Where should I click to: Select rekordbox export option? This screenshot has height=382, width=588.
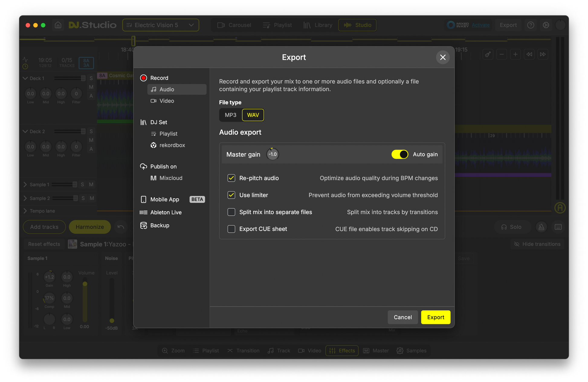tap(172, 145)
